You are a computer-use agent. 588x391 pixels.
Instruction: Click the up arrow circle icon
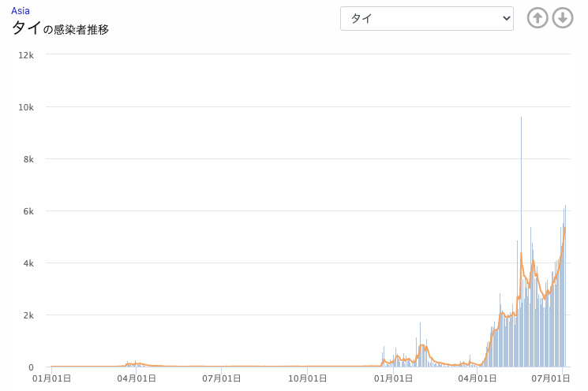pos(537,18)
